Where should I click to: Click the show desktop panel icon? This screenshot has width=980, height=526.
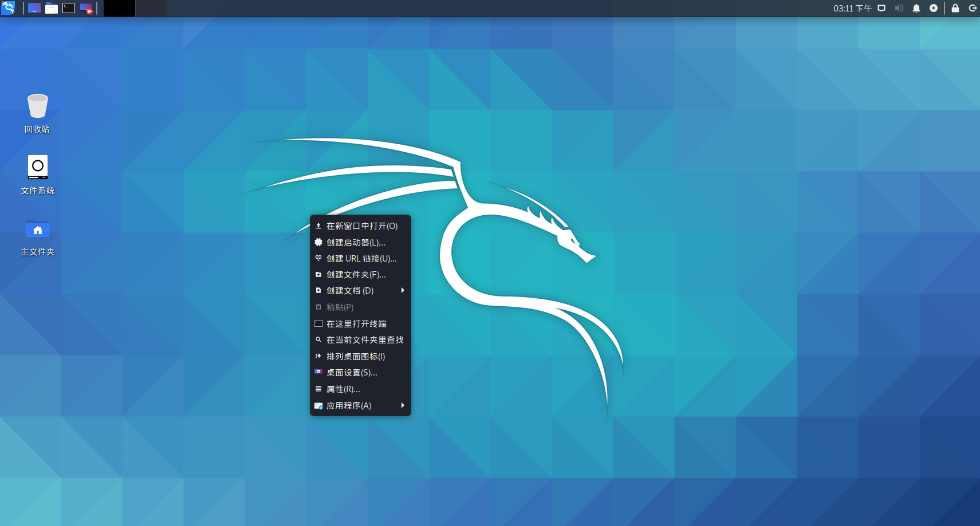(x=34, y=8)
